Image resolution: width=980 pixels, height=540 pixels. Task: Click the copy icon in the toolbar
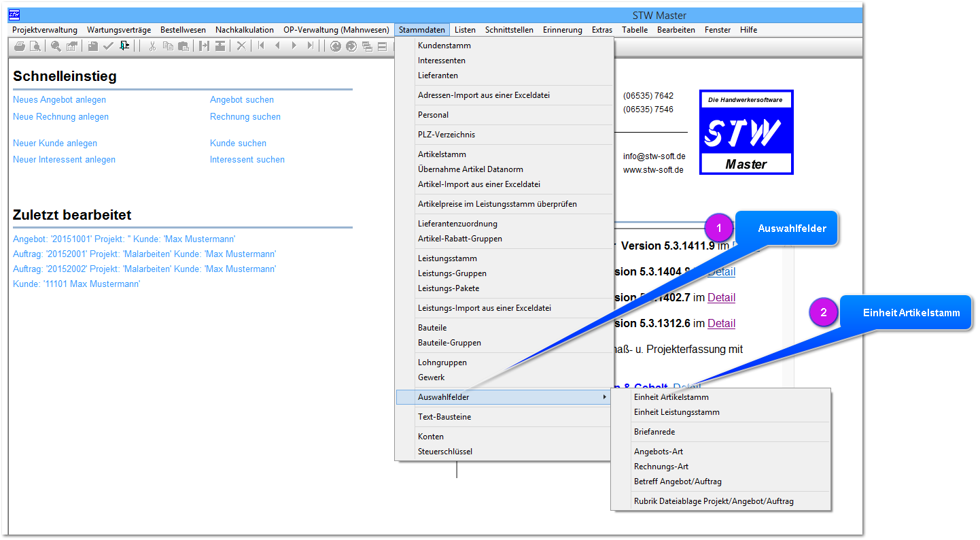tap(168, 46)
